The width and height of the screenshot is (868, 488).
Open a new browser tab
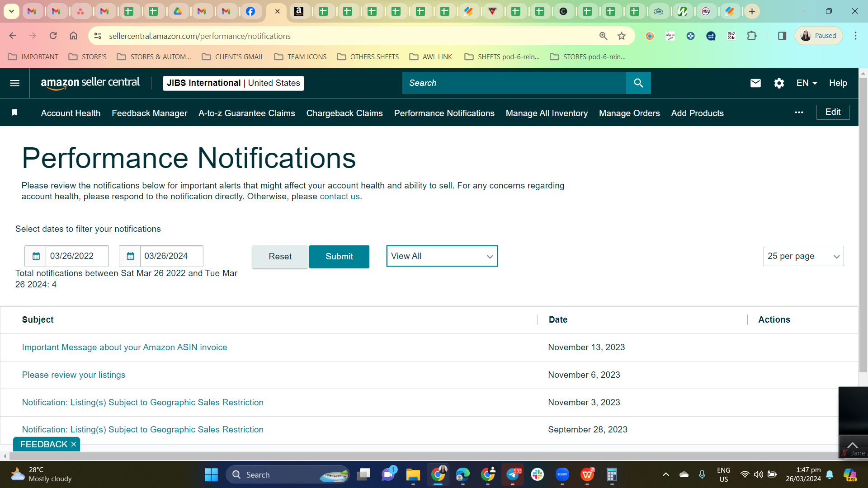point(752,11)
